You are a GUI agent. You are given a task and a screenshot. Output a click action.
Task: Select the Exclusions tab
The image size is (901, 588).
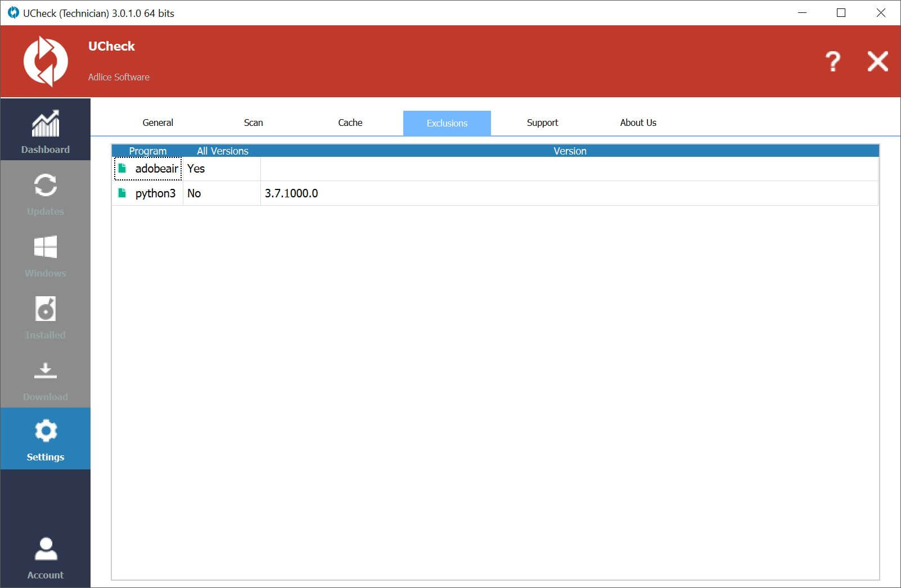[x=447, y=123]
